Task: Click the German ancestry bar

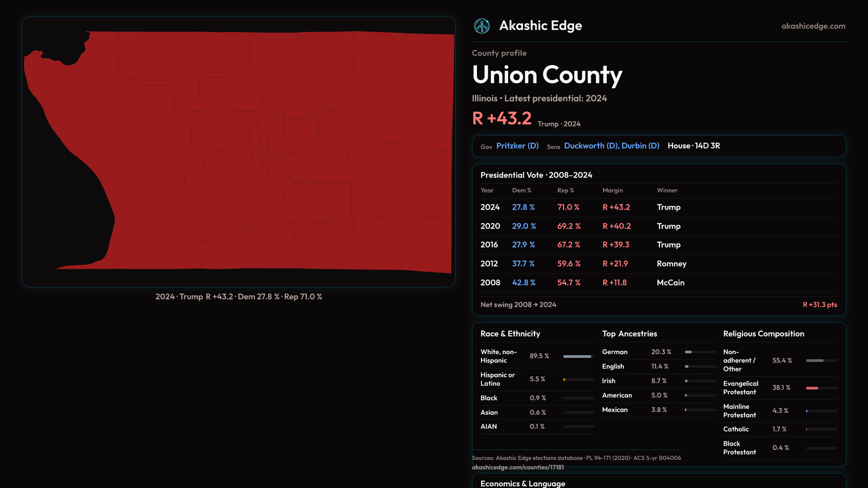Action: (689, 352)
